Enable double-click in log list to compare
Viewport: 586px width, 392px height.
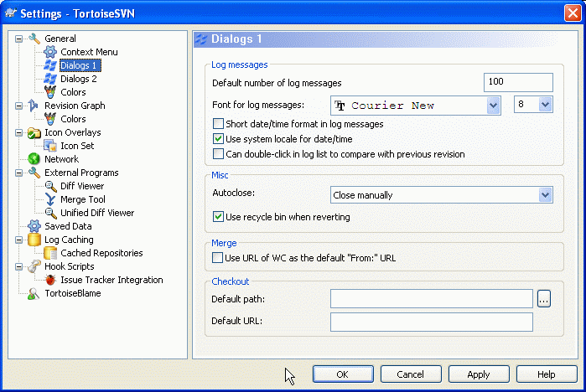[218, 154]
